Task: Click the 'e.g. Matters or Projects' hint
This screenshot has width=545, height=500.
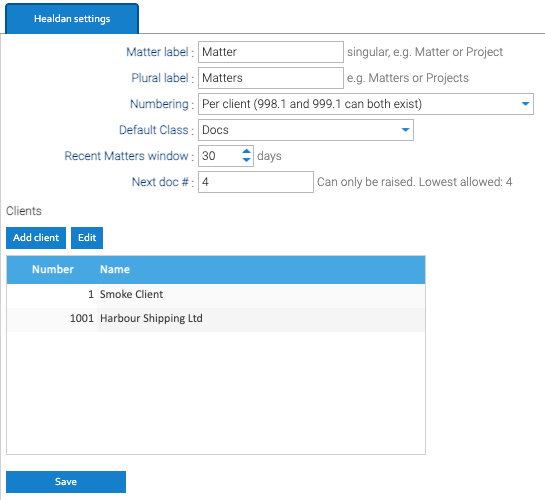Action: (x=408, y=78)
